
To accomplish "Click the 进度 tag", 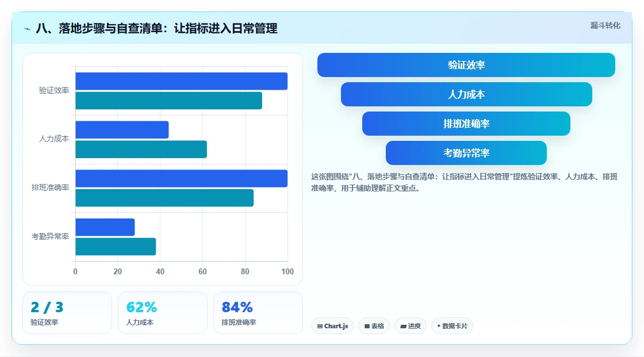I will tap(411, 326).
